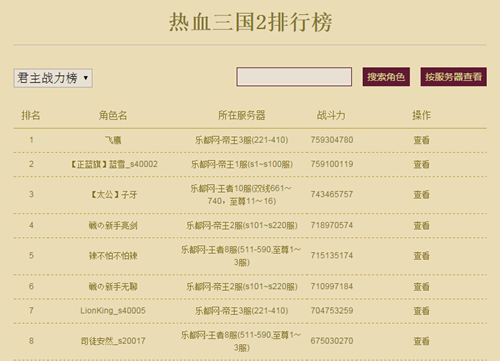Open 查看 for rank 5 row
Image resolution: width=500 pixels, height=361 pixels.
click(421, 256)
